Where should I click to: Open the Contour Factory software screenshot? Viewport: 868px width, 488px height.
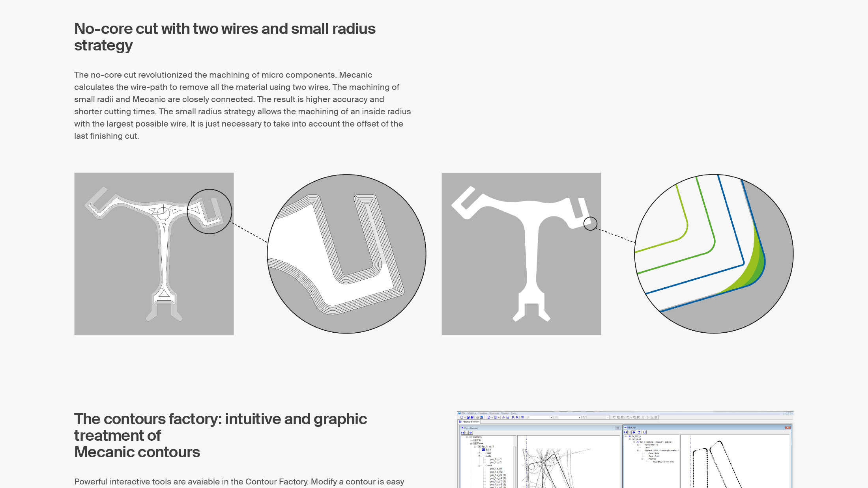(x=625, y=450)
